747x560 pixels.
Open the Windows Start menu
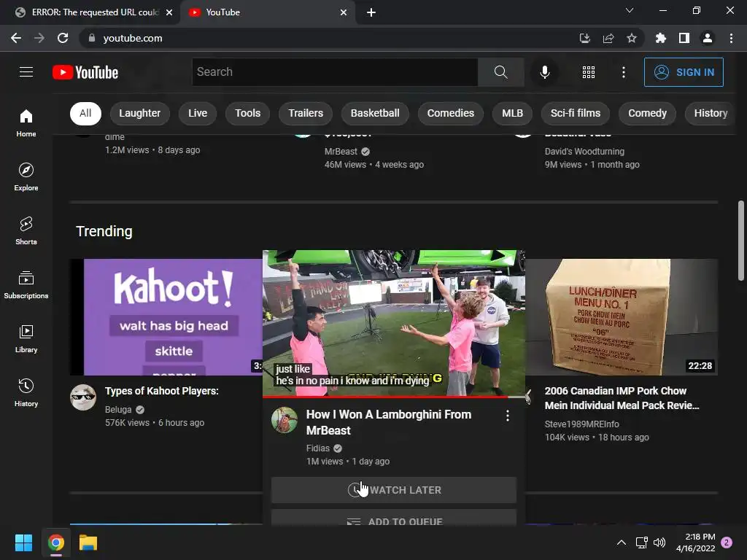[x=23, y=542]
